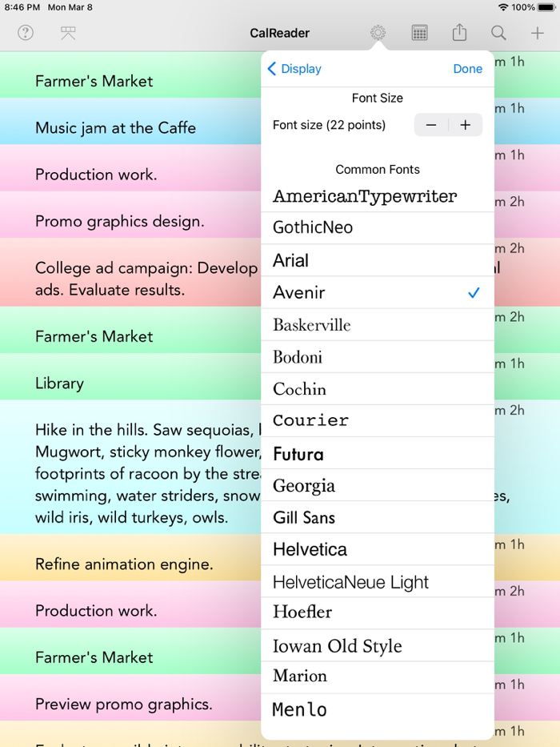Tap Done to close the popover
The width and height of the screenshot is (560, 747).
(467, 69)
